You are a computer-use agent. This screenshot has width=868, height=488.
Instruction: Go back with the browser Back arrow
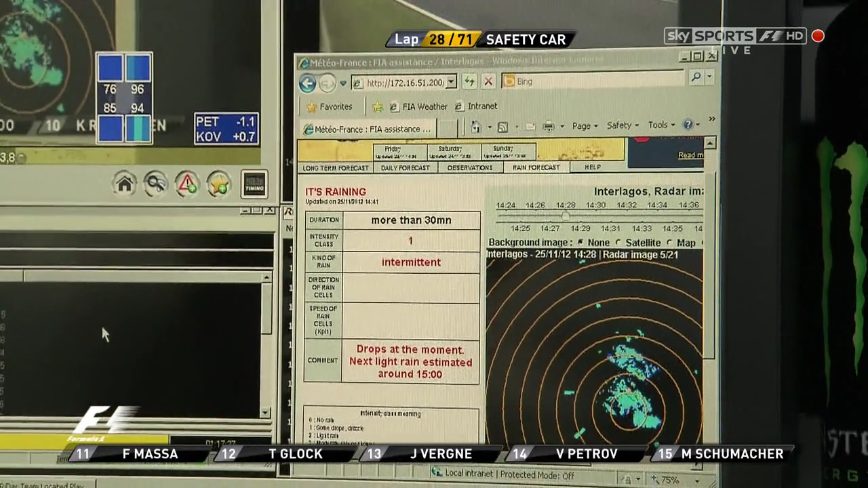point(307,83)
